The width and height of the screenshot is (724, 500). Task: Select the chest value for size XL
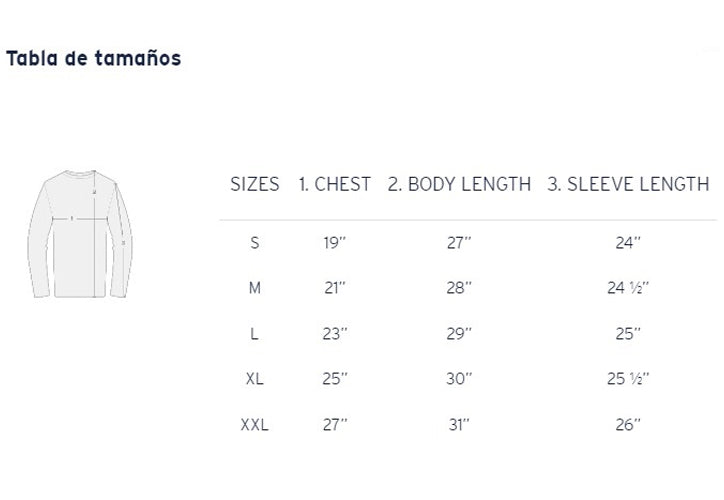(335, 379)
